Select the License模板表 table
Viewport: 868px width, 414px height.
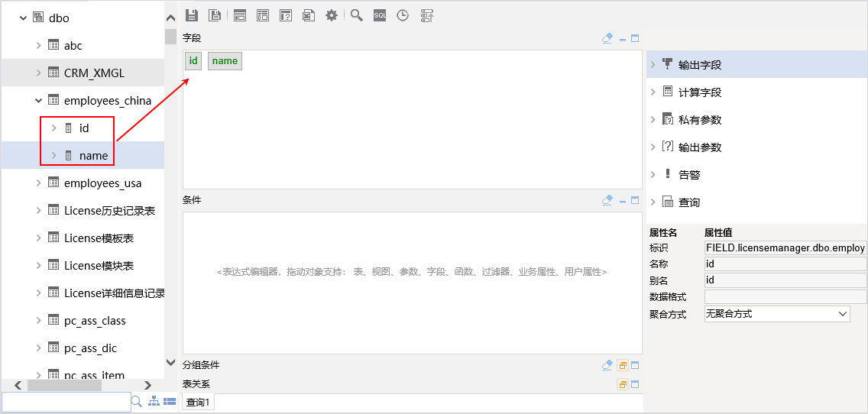pos(99,238)
